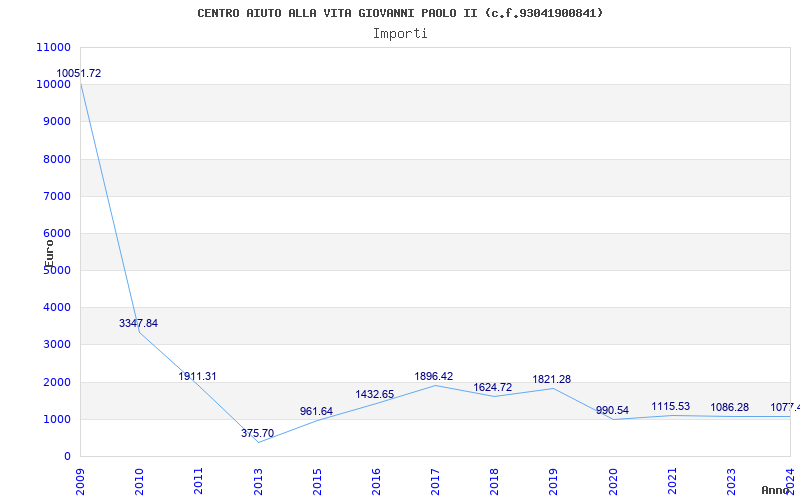Image resolution: width=800 pixels, height=500 pixels.
Task: Click the 2016 x-axis year label
Action: tap(376, 482)
